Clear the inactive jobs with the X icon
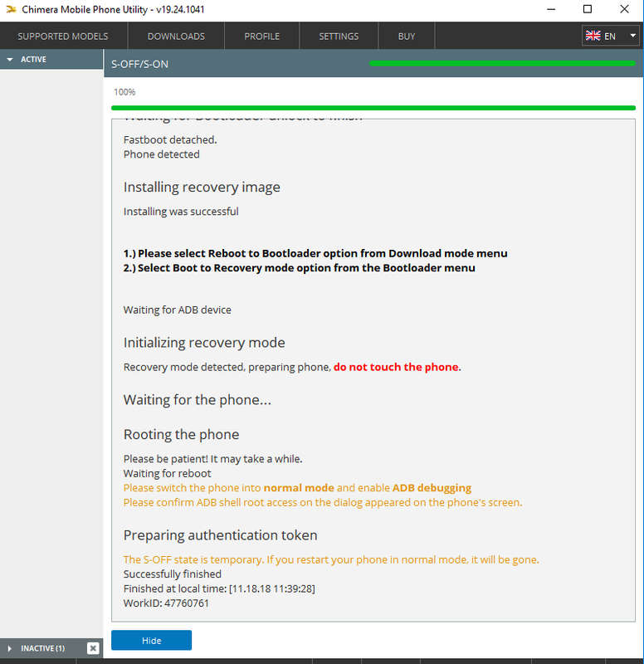 pyautogui.click(x=93, y=648)
